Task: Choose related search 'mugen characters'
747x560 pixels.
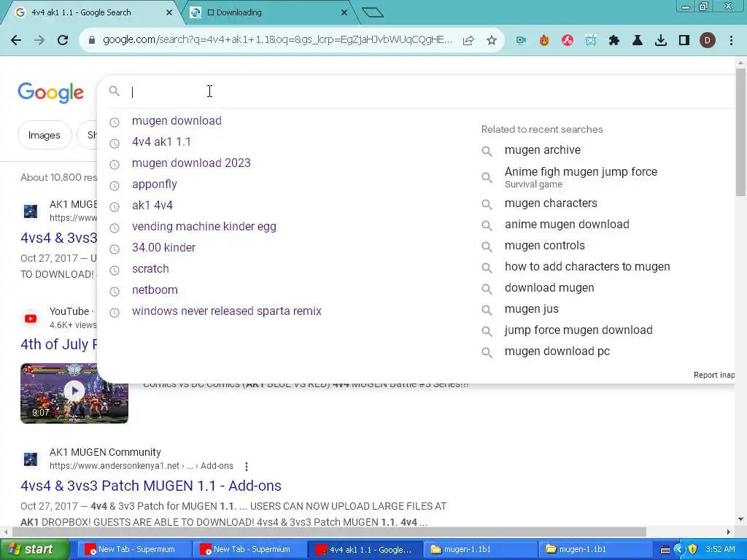Action: 551,203
